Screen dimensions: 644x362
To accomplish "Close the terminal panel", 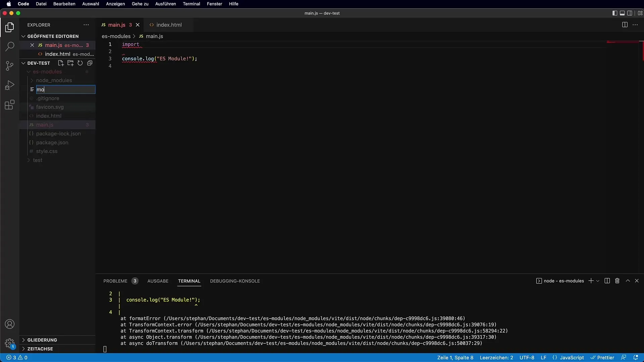I will (637, 281).
